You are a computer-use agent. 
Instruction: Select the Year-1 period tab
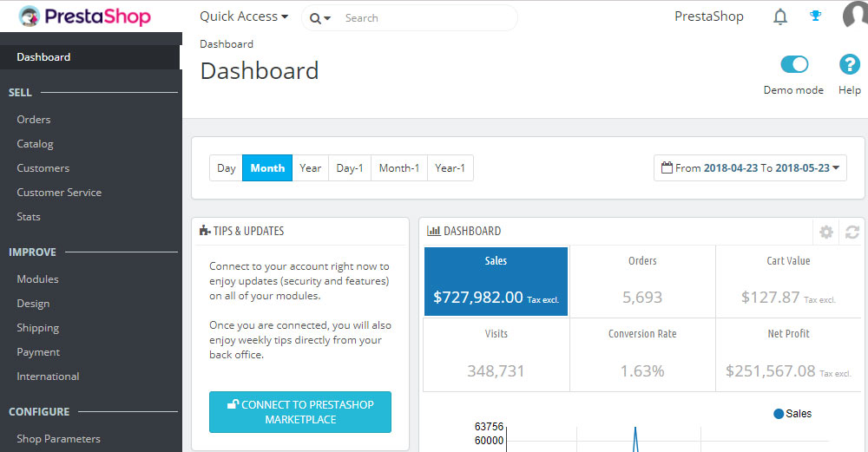coord(450,167)
